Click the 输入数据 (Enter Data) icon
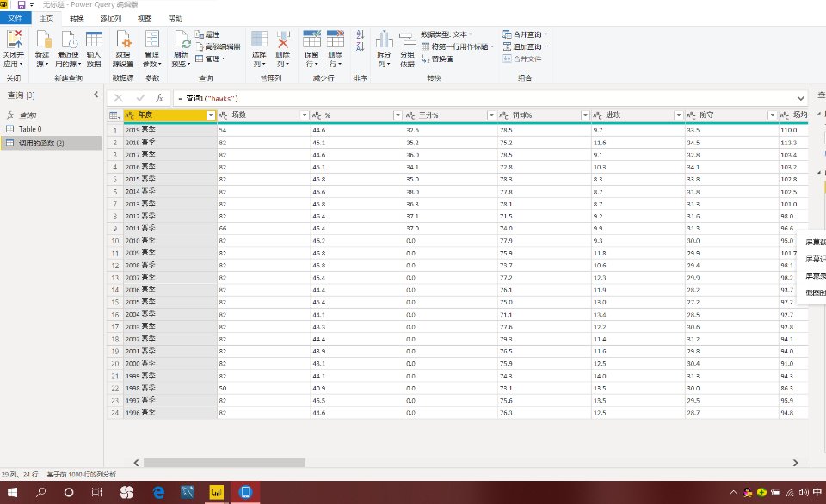826x504 pixels. click(x=94, y=40)
